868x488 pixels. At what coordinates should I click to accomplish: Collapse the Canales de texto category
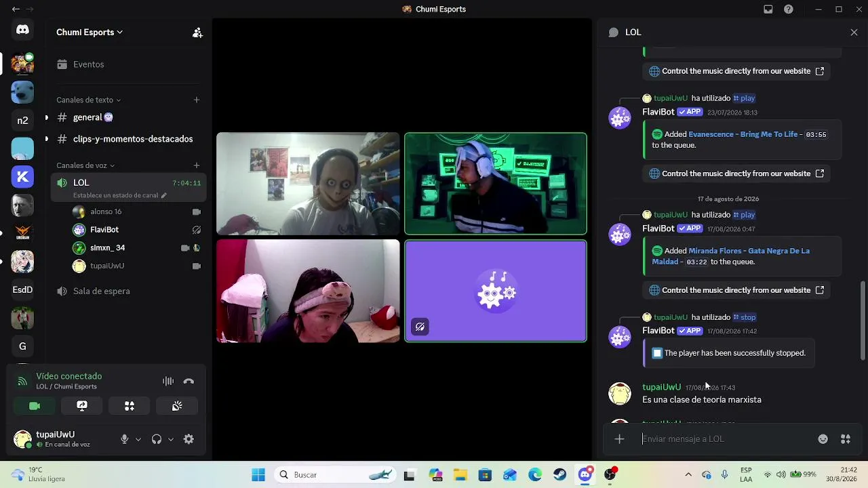pyautogui.click(x=88, y=100)
